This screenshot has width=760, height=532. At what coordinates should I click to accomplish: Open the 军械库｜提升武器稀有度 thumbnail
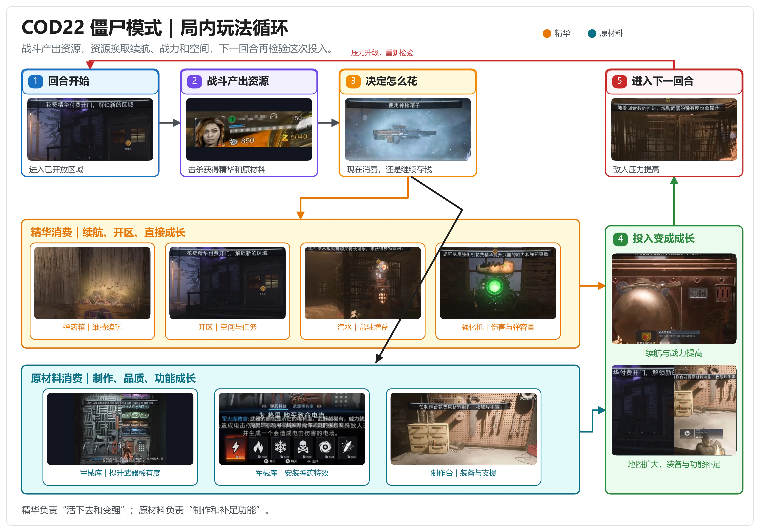120,429
